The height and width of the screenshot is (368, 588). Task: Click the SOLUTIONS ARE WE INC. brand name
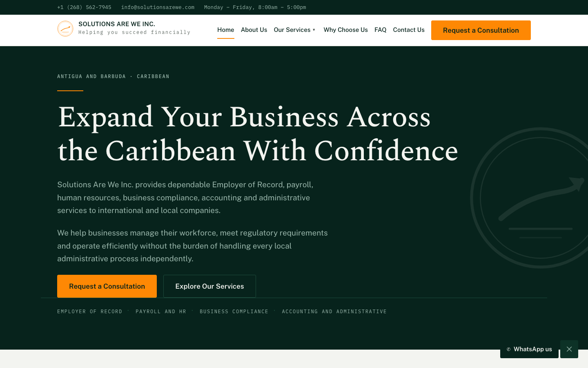117,24
